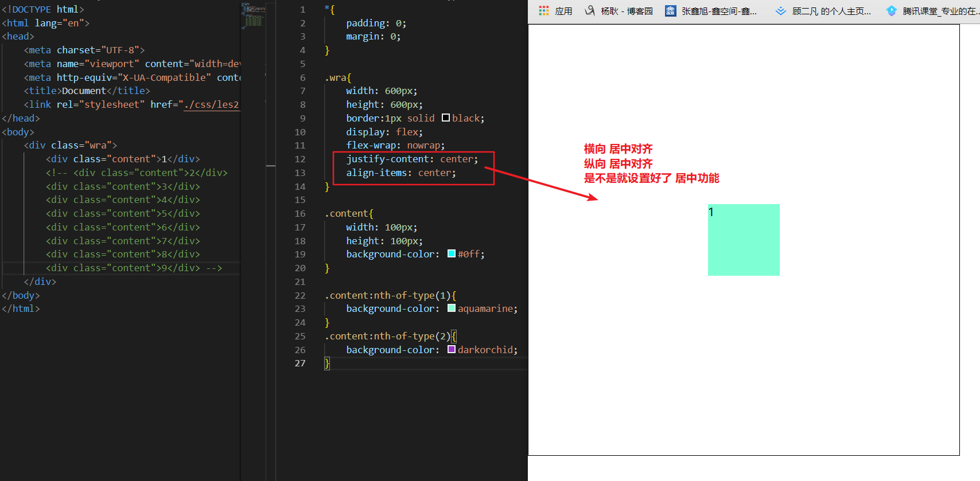Screen dimensions: 980x481
Task: Click the 顾二凡 的个人主页 bookmark favicon
Action: [x=780, y=11]
